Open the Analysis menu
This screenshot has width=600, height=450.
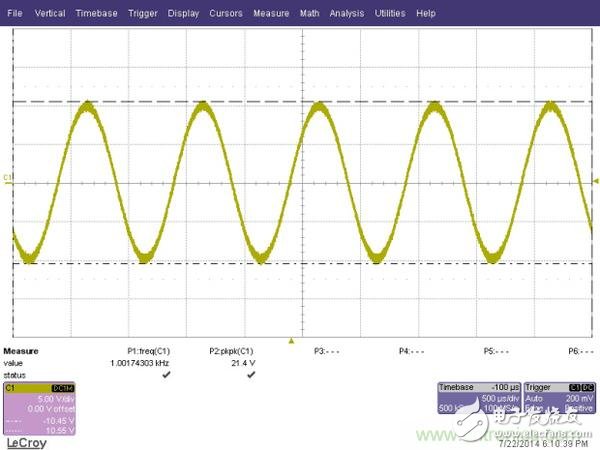click(x=346, y=14)
